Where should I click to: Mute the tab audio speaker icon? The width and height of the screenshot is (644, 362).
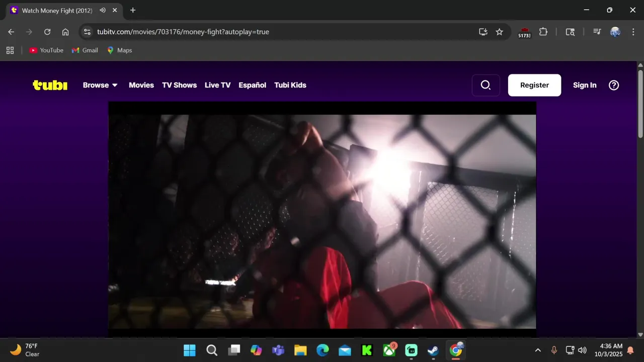pyautogui.click(x=103, y=10)
